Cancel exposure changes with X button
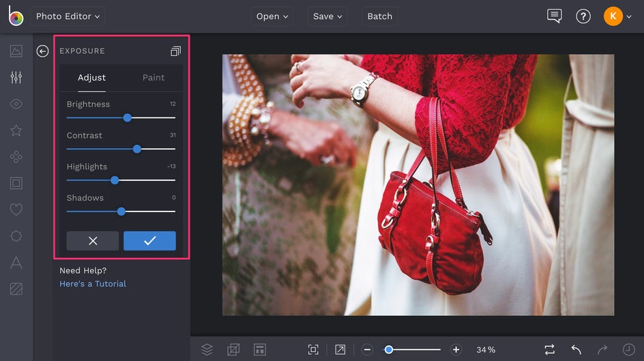 93,241
